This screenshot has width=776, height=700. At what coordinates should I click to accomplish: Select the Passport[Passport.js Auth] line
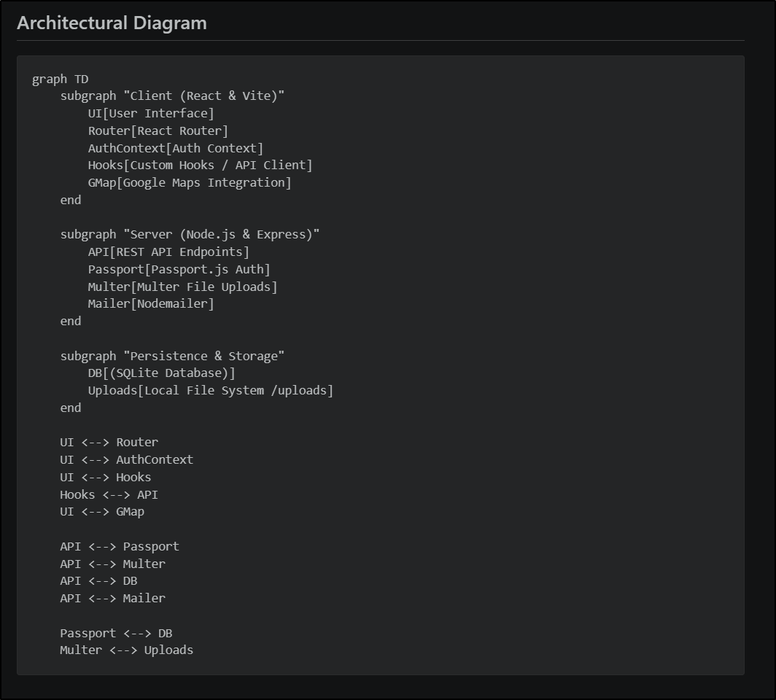179,269
